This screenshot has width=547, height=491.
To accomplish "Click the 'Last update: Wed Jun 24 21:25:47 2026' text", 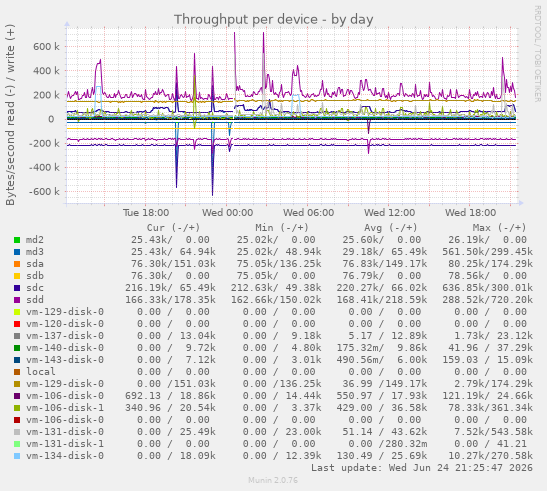I will click(x=422, y=468).
